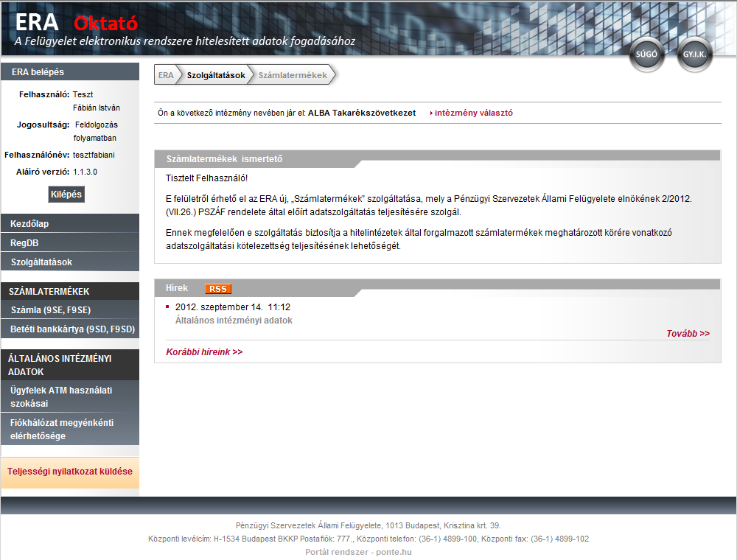This screenshot has height=560, width=737.
Task: Click institution name ALBA Takarékszövetkezet
Action: tap(362, 113)
